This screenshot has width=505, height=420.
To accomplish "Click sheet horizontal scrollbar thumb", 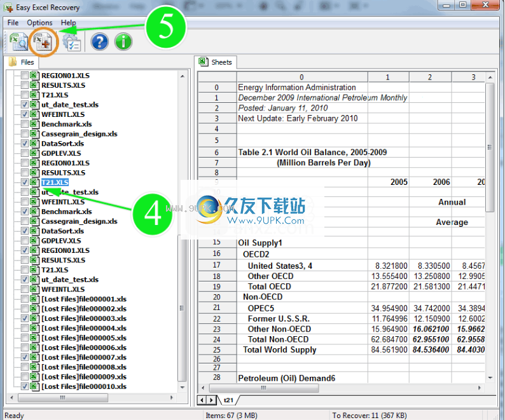I will click(x=263, y=388).
